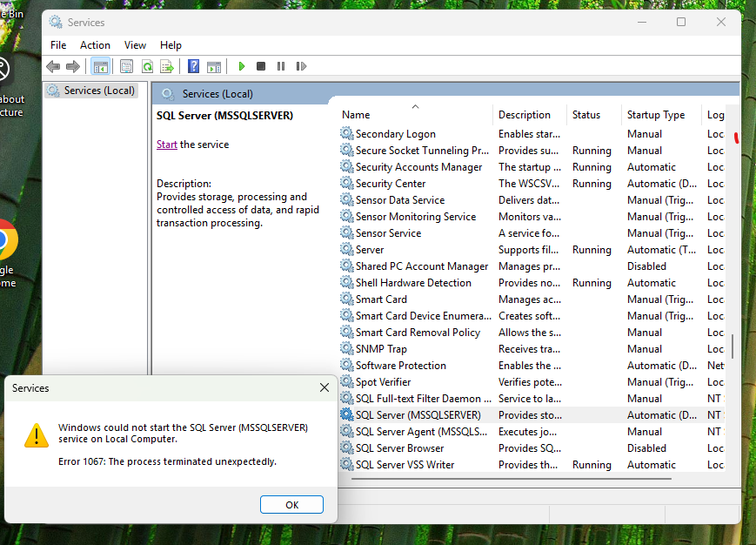Select the Software Protection service row

532,366
